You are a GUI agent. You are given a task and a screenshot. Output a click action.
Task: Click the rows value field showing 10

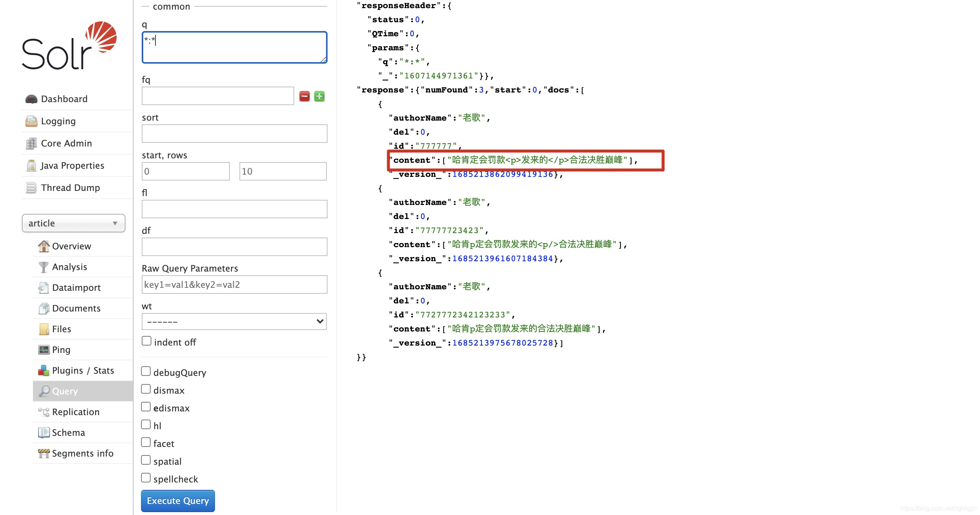(283, 171)
